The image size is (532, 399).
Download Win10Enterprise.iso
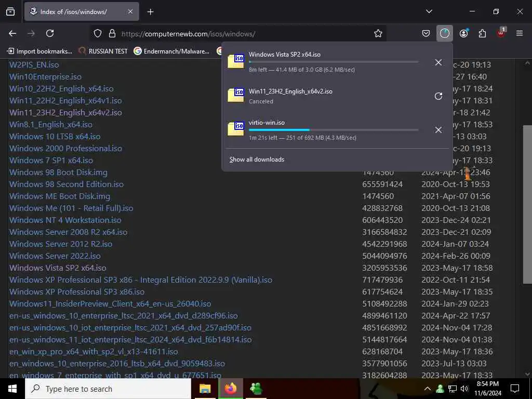tap(46, 77)
